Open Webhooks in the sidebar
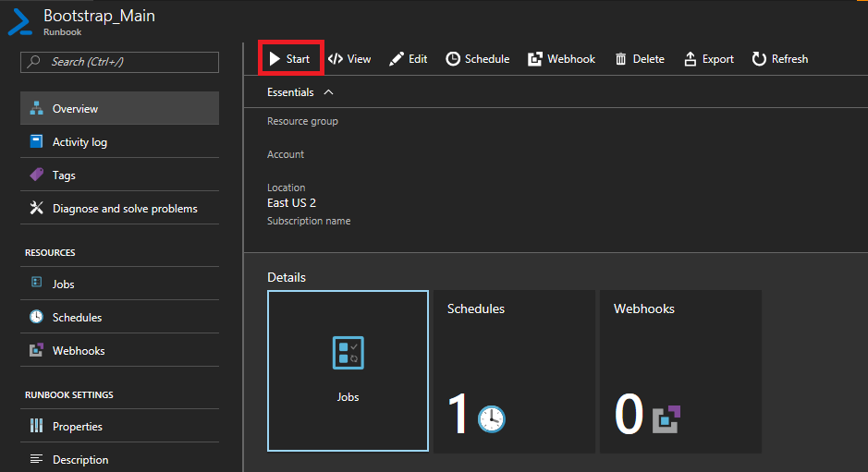This screenshot has width=868, height=472. click(x=119, y=350)
